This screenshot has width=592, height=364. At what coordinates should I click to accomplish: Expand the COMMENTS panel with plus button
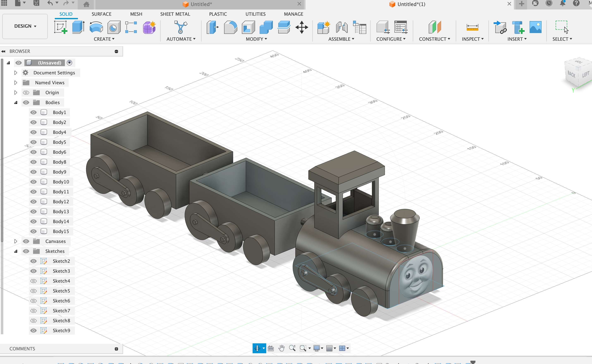(116, 349)
